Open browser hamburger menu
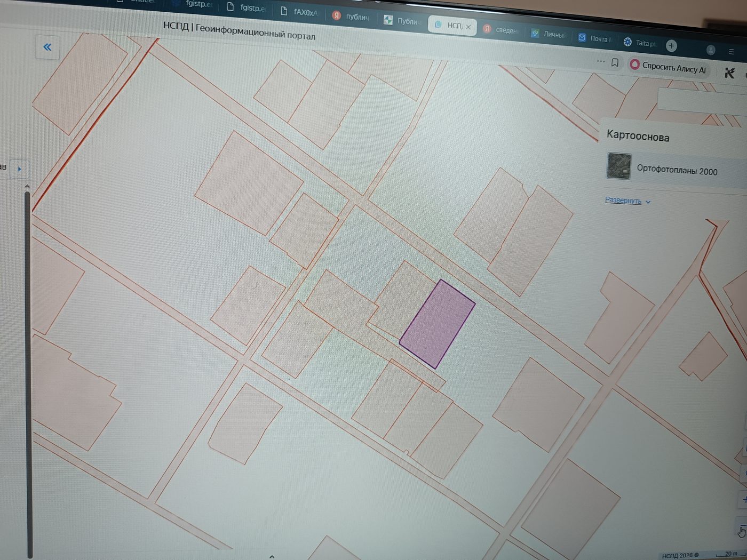 732,52
